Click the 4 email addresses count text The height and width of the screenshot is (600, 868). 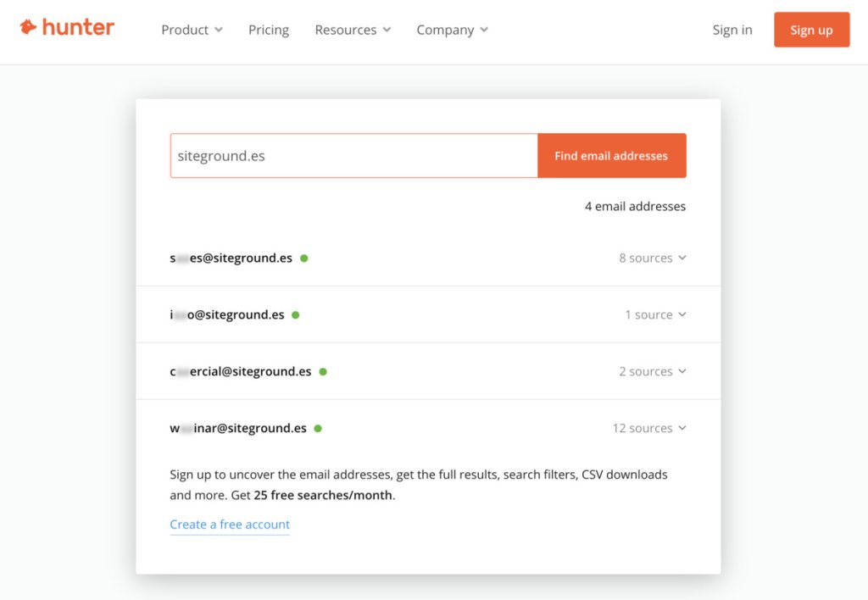[635, 207]
